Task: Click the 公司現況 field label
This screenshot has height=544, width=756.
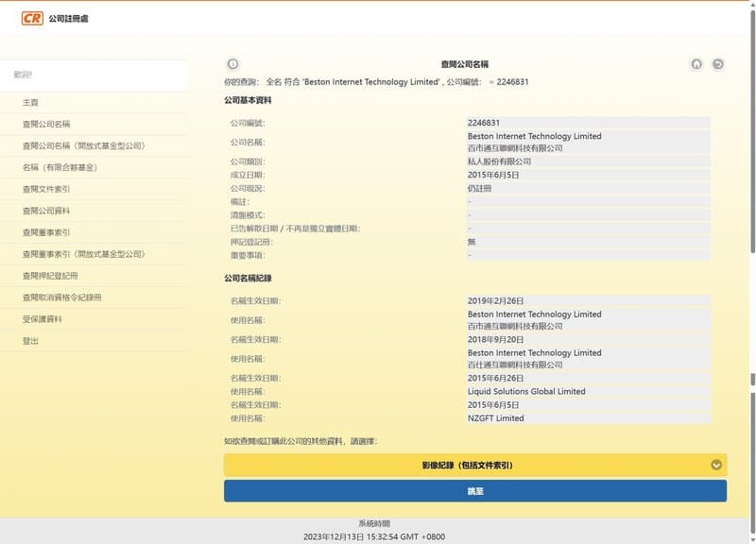Action: point(248,188)
